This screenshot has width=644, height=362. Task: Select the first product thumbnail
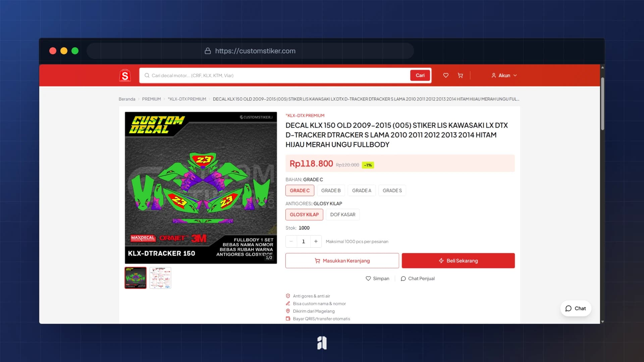[x=136, y=278]
